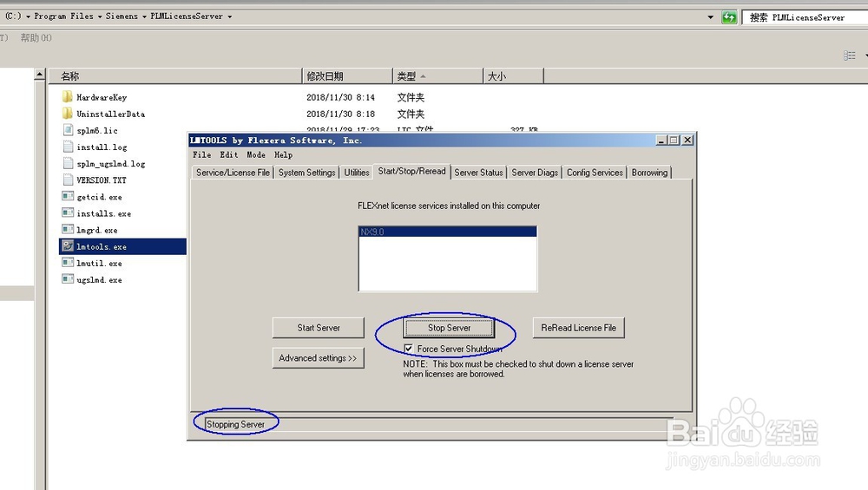Click the splm6.lic file icon

[68, 130]
